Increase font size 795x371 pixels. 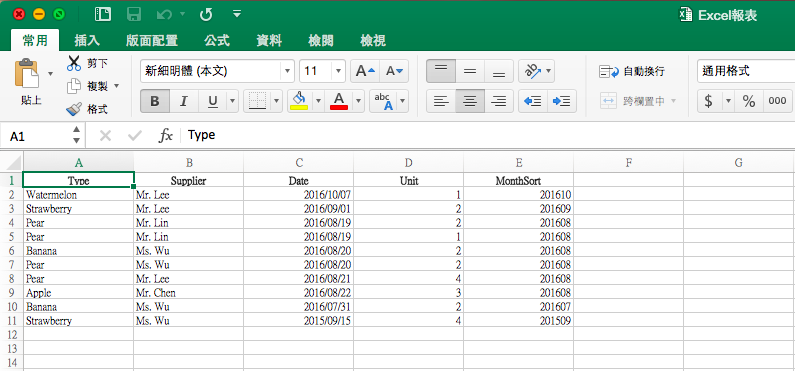pos(365,71)
